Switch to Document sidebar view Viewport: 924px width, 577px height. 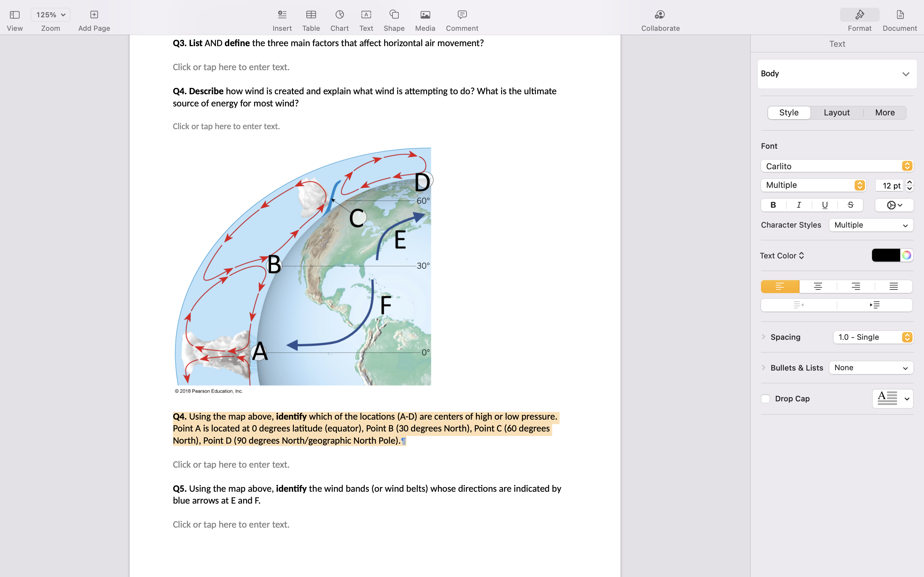click(900, 14)
